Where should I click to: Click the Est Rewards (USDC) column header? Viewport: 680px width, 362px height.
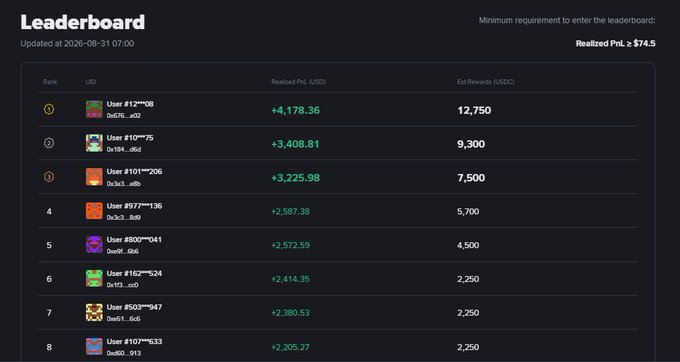[x=486, y=82]
